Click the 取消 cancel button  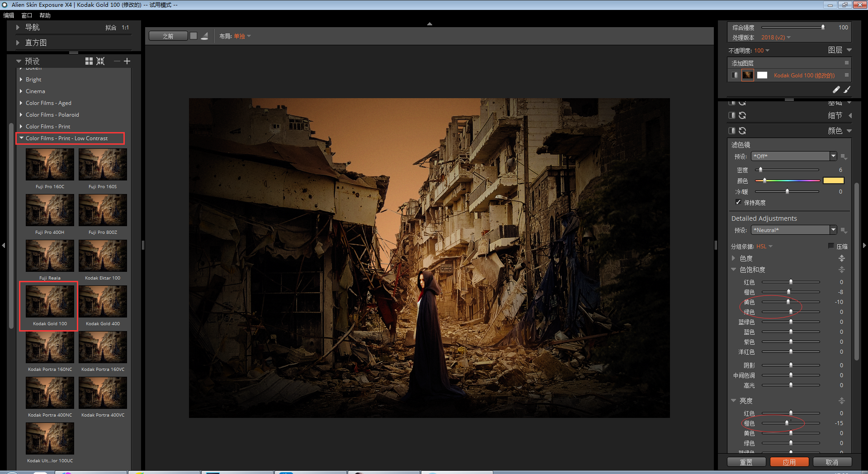tap(832, 462)
